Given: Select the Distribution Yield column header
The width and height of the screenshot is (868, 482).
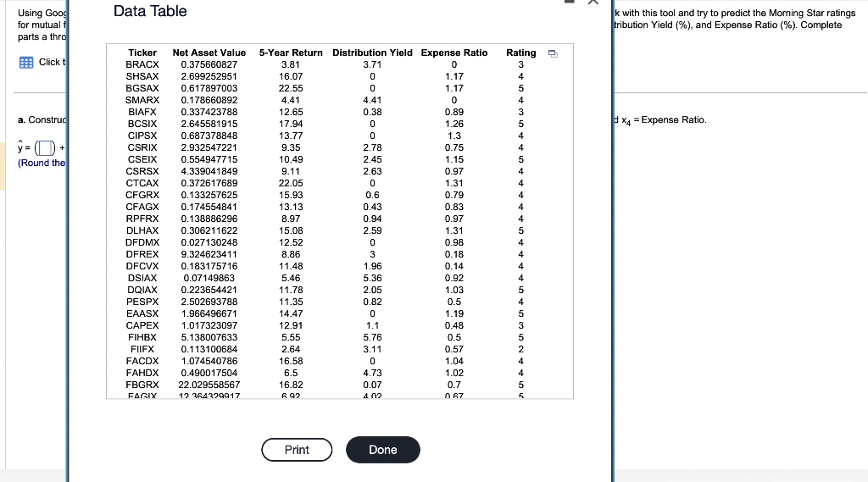Looking at the screenshot, I should pos(372,53).
